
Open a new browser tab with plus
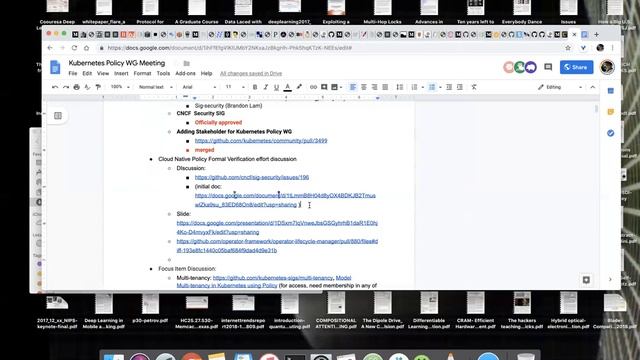[x=596, y=35]
